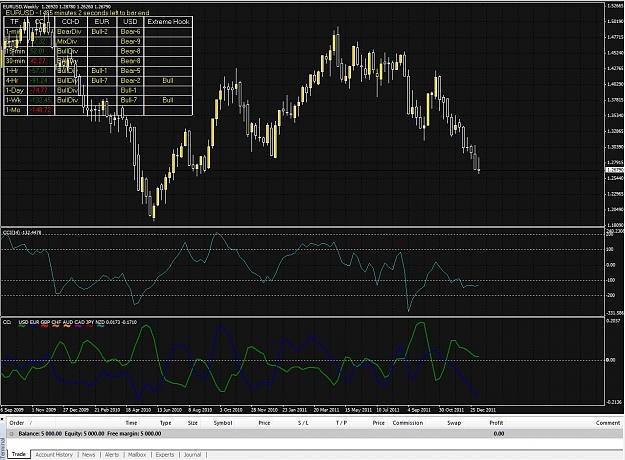Close the Terminal panel with its X button

tap(2, 419)
